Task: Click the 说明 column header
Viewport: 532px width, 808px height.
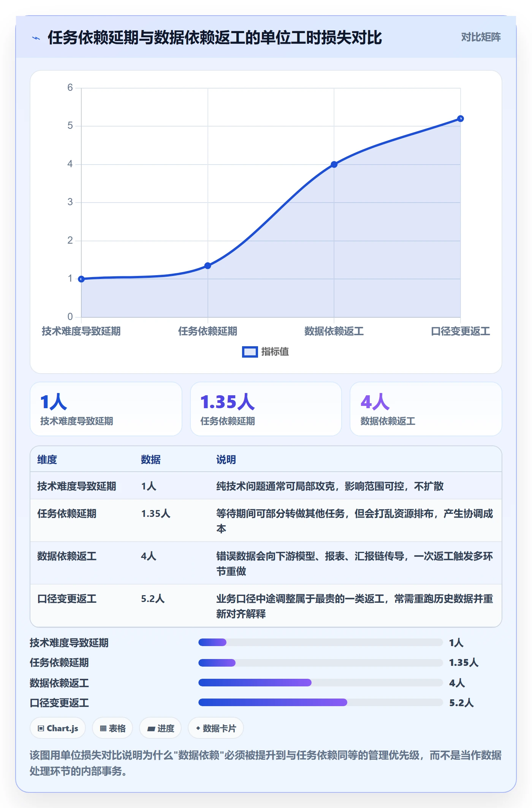Action: tap(226, 459)
